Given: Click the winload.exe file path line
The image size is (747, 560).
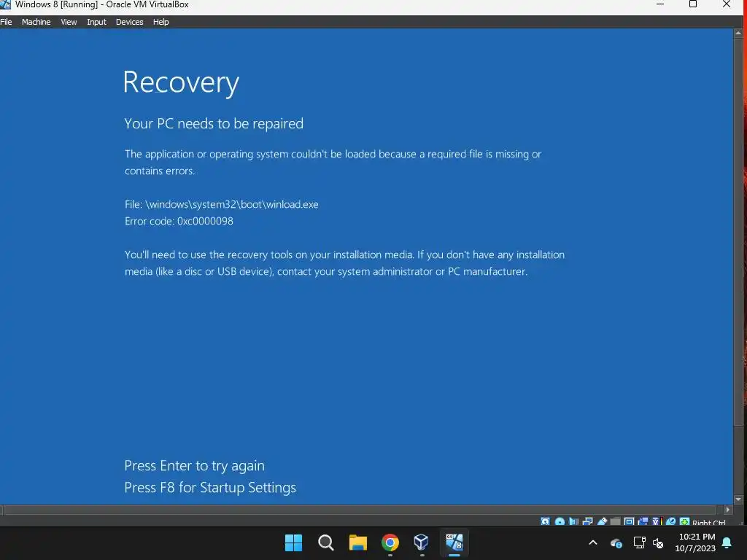Looking at the screenshot, I should pyautogui.click(x=222, y=204).
